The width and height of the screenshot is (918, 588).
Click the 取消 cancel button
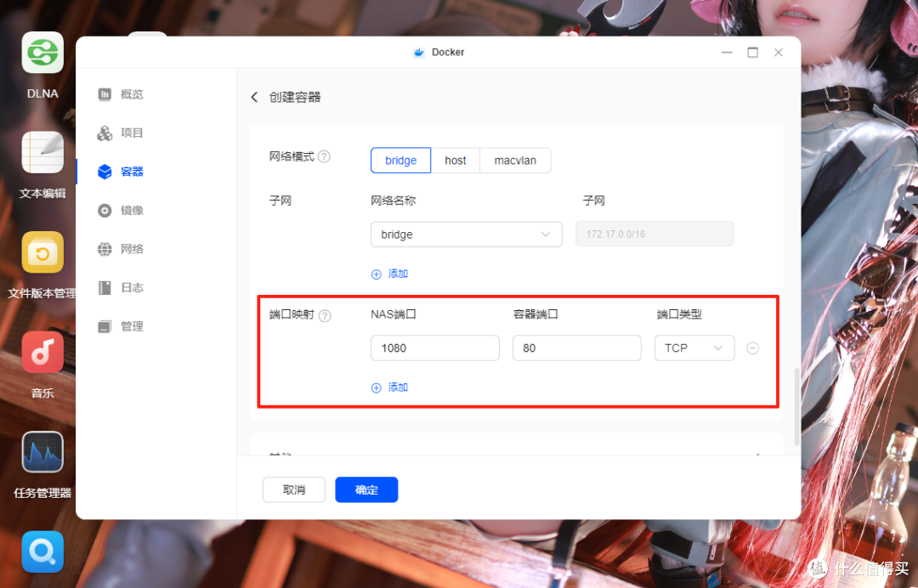click(x=294, y=489)
